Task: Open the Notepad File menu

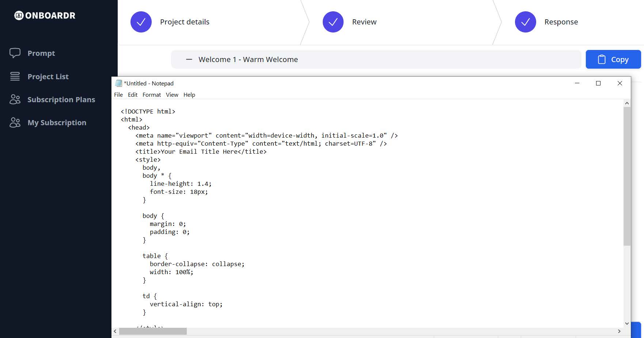Action: 118,95
